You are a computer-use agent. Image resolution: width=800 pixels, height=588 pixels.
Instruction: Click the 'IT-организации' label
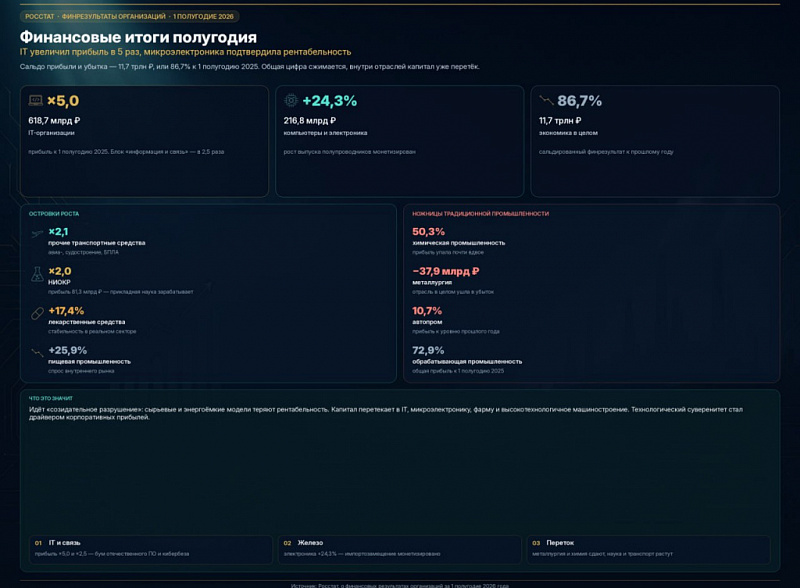(x=52, y=133)
